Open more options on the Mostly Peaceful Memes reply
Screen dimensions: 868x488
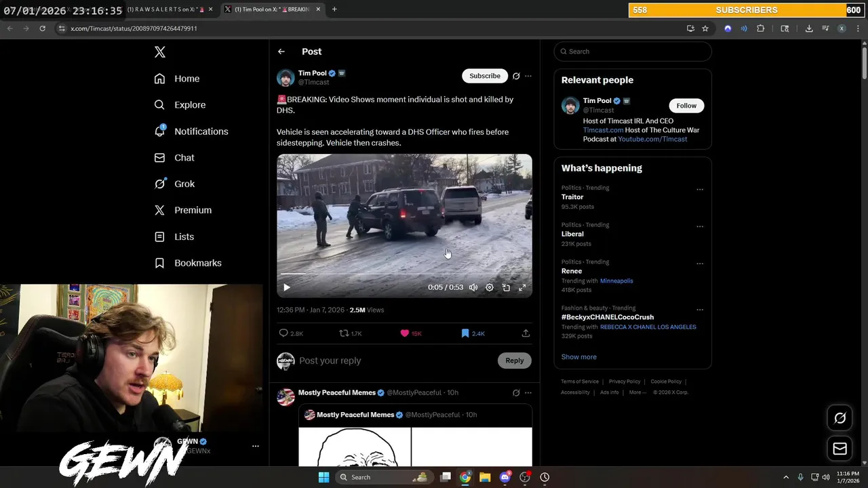click(528, 393)
